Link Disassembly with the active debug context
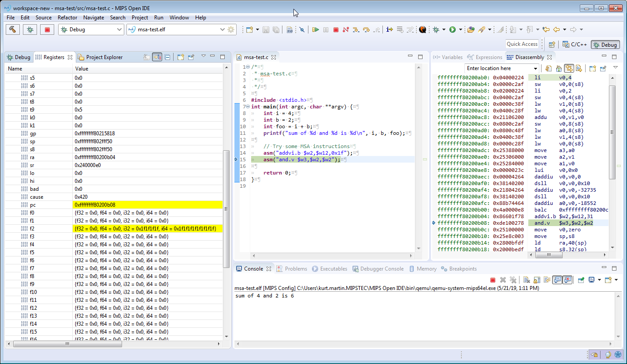Viewport: 627px width, 364px height. coord(569,68)
